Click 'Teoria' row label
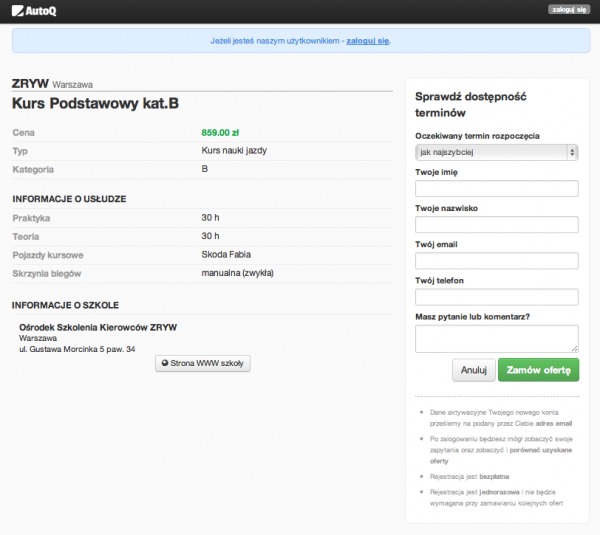Image resolution: width=600 pixels, height=535 pixels. (x=26, y=237)
